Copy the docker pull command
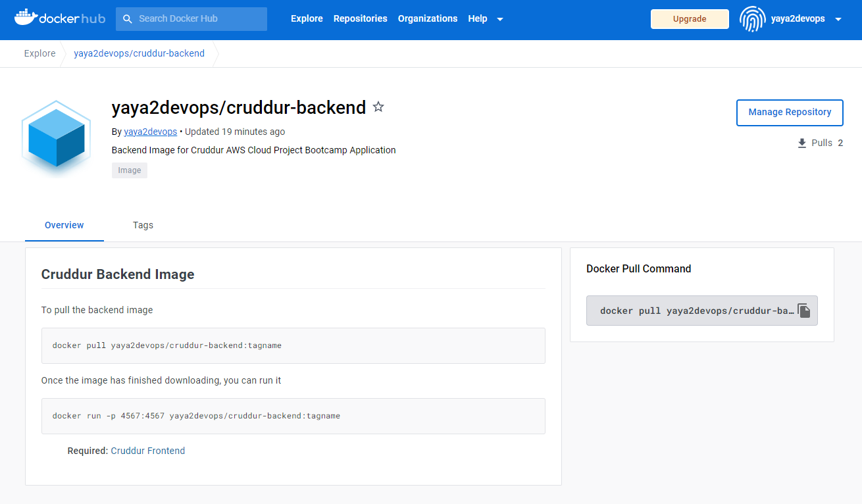 click(804, 311)
